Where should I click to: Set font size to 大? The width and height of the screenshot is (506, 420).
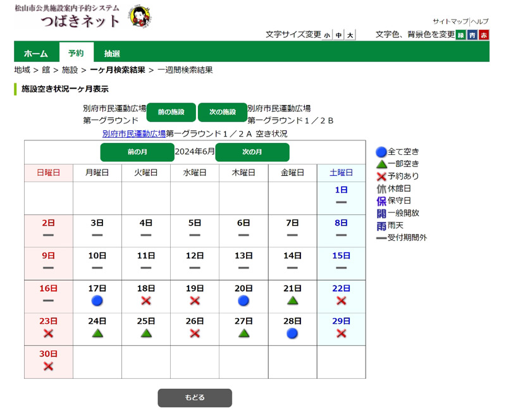click(x=349, y=35)
